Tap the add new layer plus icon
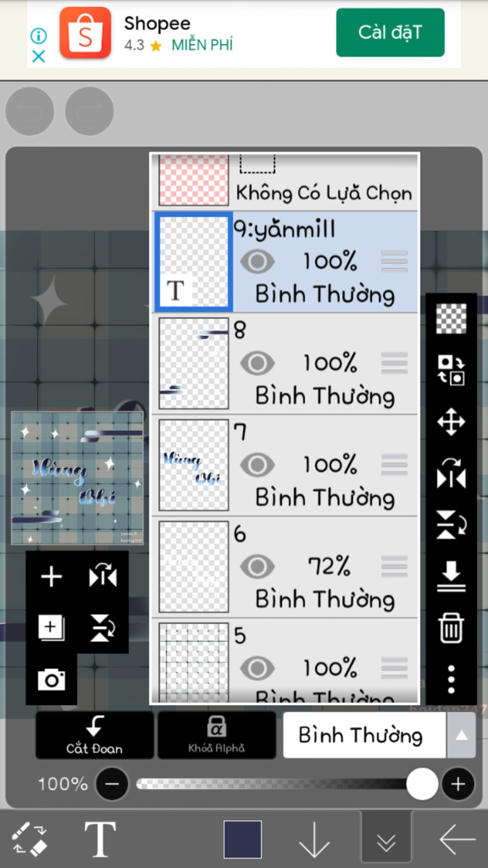This screenshot has height=868, width=488. tap(51, 577)
